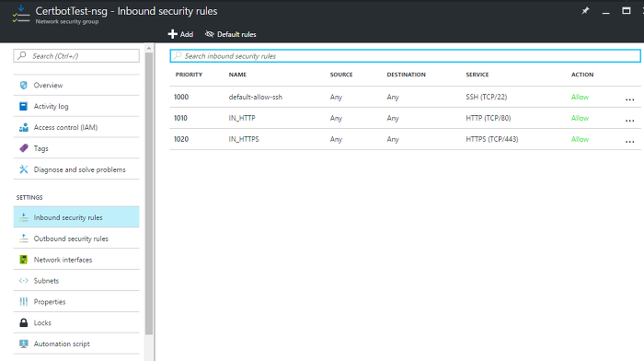Open Locks settings
The image size is (644, 361).
[x=76, y=322]
